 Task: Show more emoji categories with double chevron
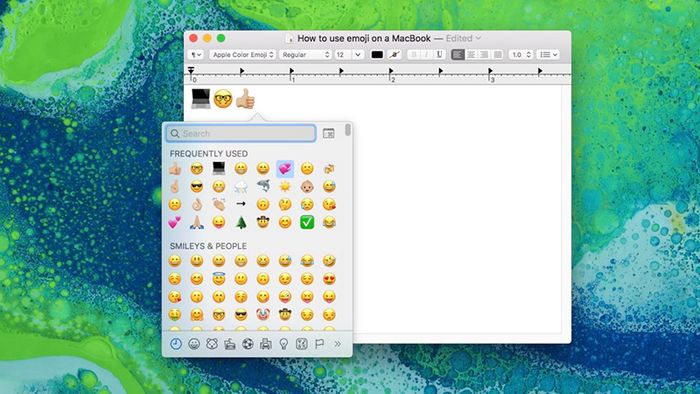click(x=338, y=344)
